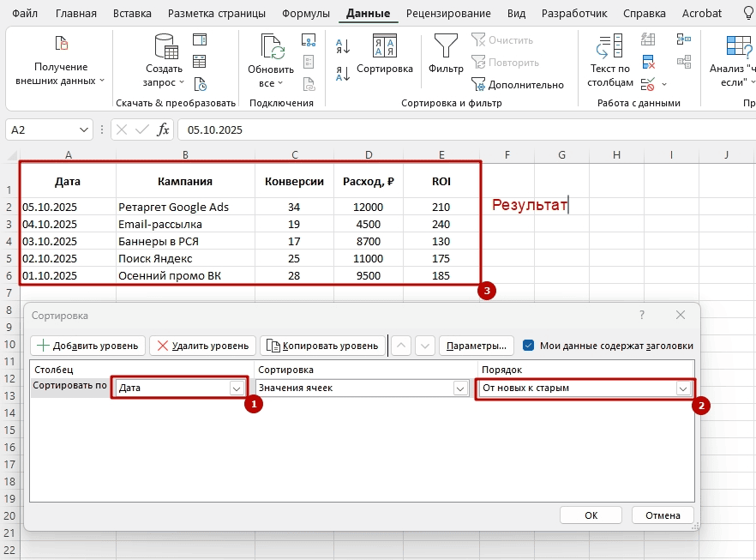
Task: Expand the Name Box dropdown arrow
Action: (x=84, y=129)
